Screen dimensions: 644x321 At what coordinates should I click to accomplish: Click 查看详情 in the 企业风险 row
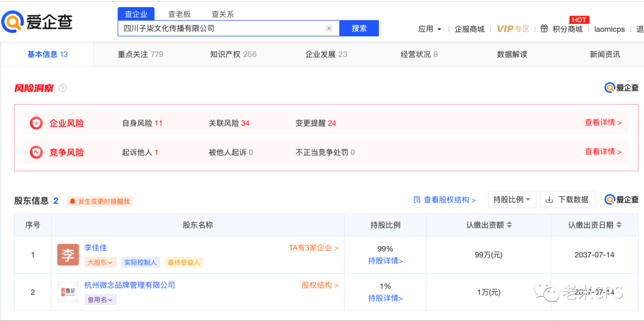[603, 123]
